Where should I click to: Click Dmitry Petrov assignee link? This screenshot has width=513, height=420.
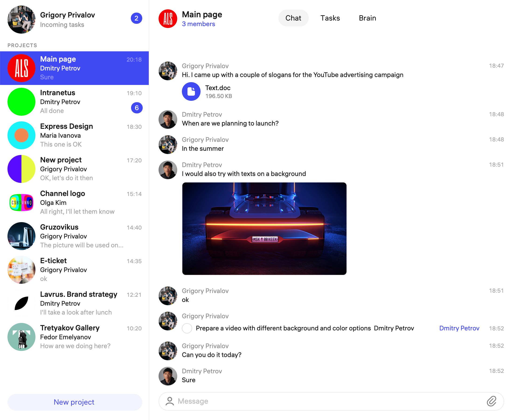[x=459, y=328]
